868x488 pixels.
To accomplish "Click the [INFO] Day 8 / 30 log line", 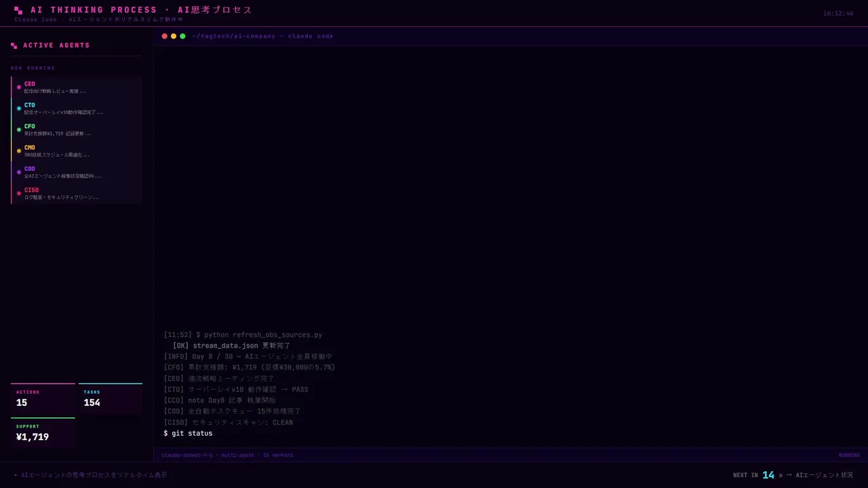I will [248, 357].
